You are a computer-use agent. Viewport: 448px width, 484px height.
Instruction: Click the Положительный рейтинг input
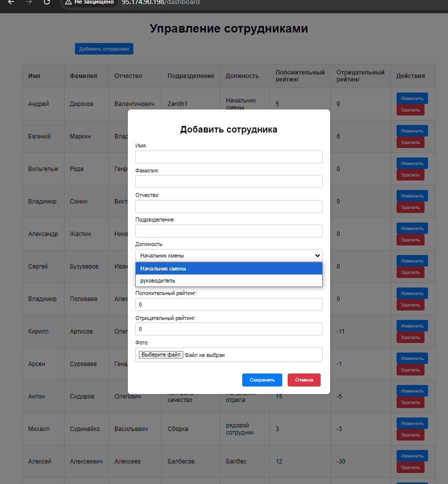(x=228, y=304)
